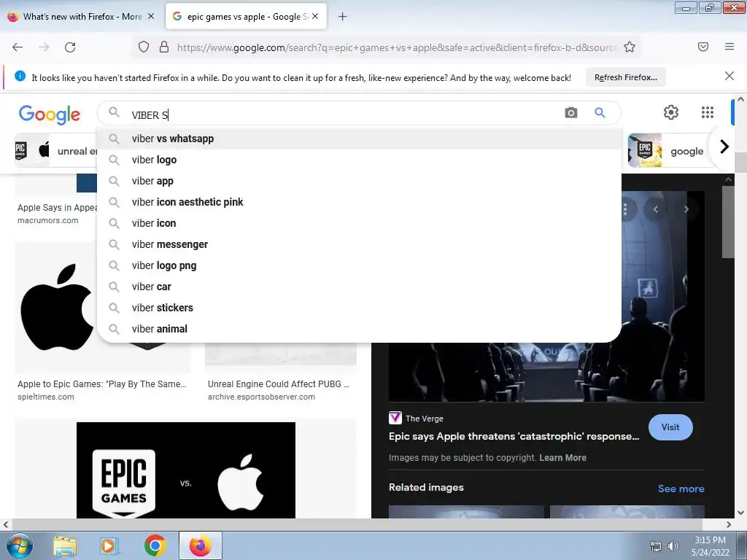Reload the current page
Screen dimensions: 747x560
pyautogui.click(x=70, y=47)
